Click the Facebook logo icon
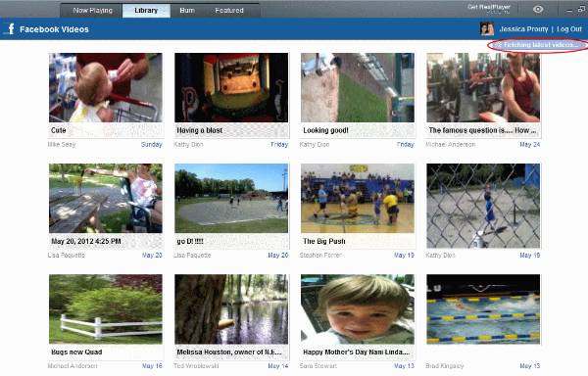Screen dimensions: 588x376 coord(10,28)
